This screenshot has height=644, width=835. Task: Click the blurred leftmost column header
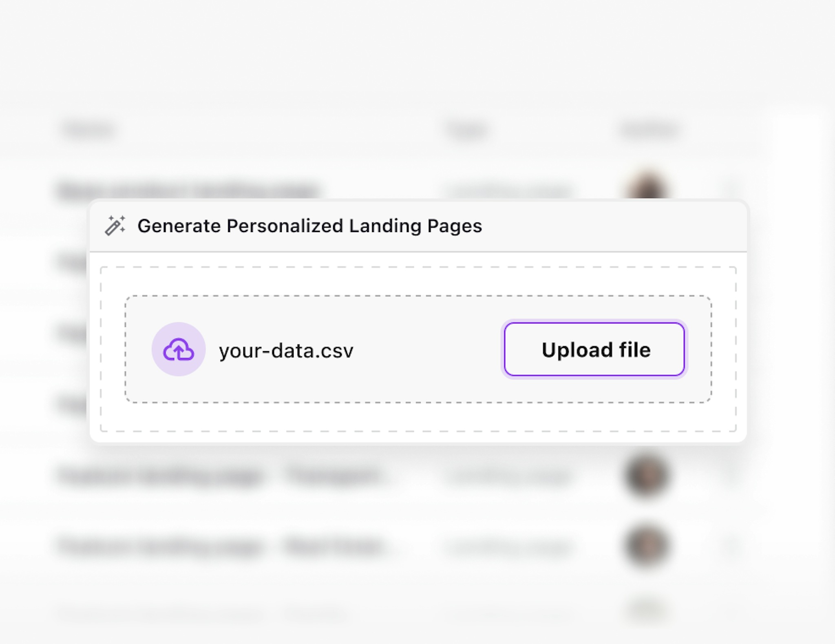[88, 130]
